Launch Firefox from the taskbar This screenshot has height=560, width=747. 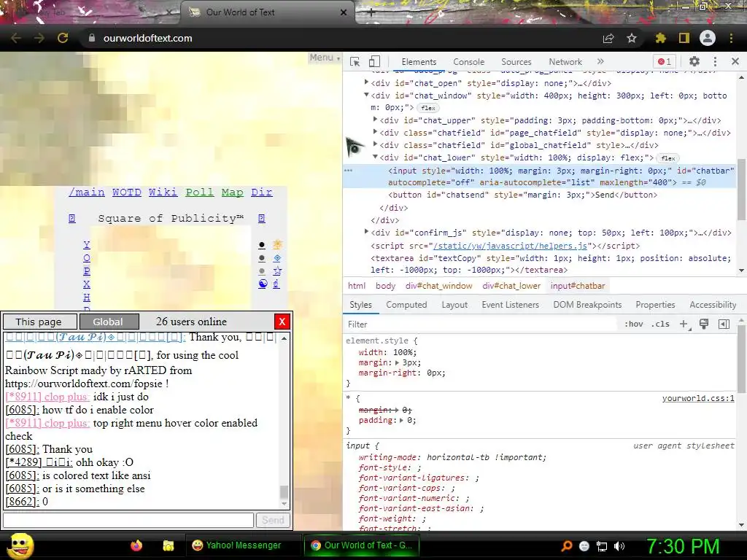(136, 545)
